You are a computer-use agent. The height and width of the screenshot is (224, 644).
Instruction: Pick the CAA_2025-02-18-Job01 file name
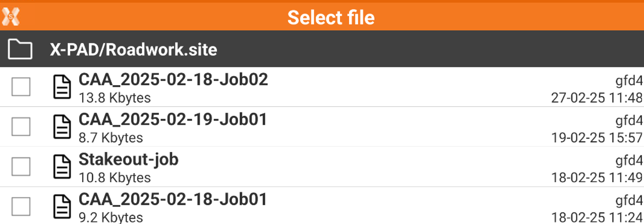coord(172,200)
